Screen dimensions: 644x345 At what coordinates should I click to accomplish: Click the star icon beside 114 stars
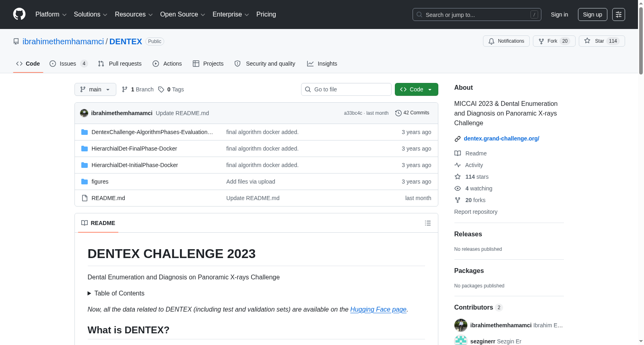[x=458, y=177]
